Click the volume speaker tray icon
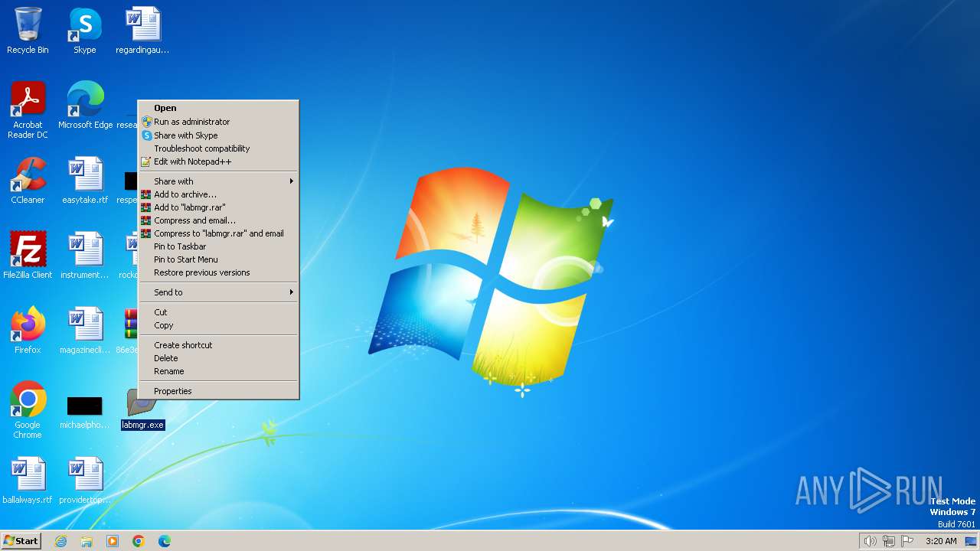 point(870,541)
